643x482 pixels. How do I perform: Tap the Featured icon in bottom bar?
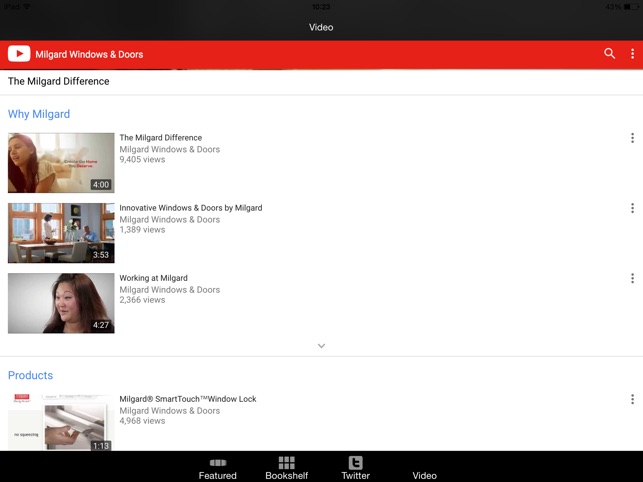[x=218, y=463]
